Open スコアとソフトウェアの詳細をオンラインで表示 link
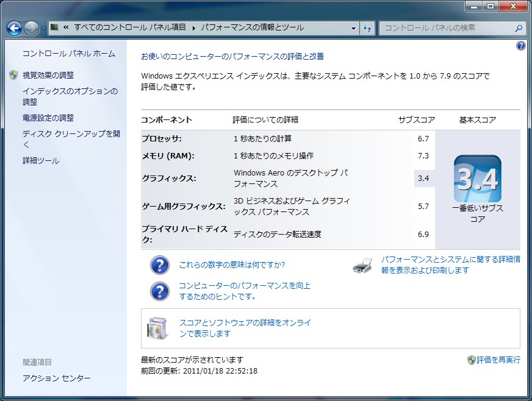 [x=245, y=328]
